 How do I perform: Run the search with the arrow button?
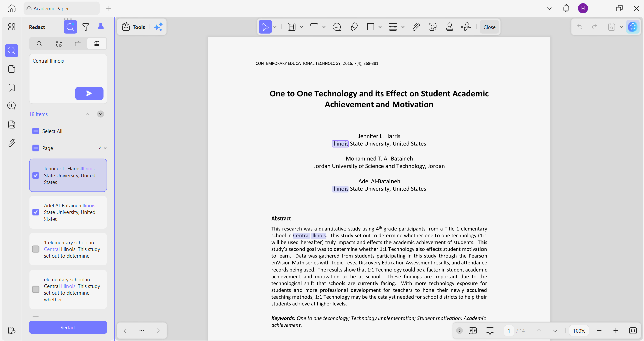[89, 93]
